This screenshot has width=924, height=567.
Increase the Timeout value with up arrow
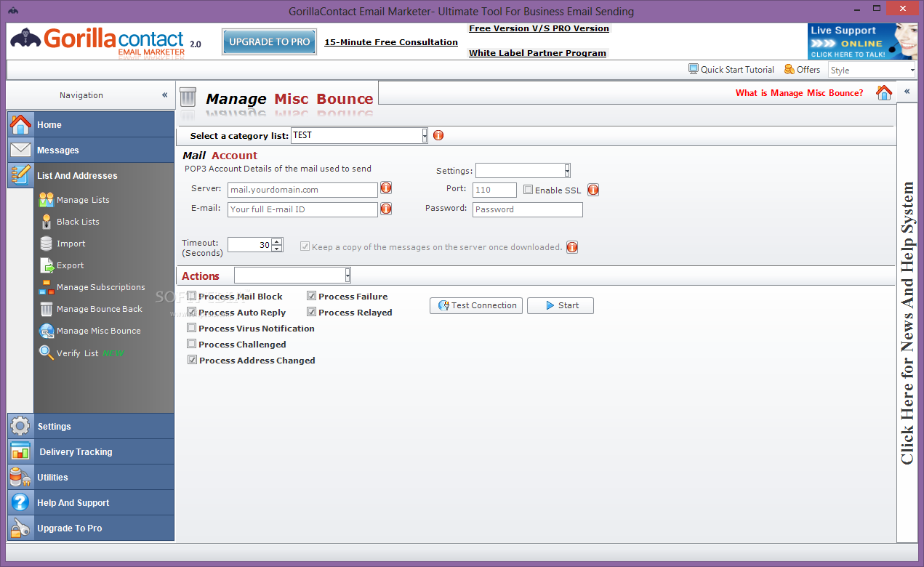point(277,241)
